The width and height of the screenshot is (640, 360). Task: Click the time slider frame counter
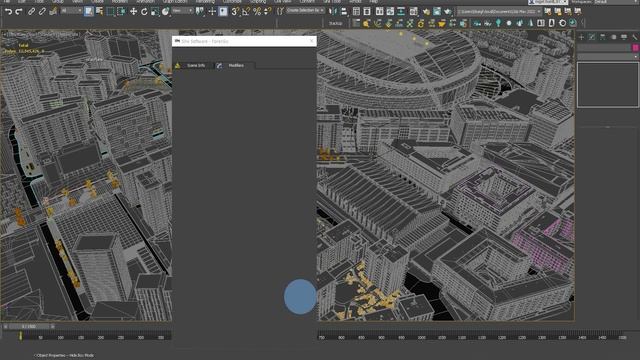tap(29, 327)
